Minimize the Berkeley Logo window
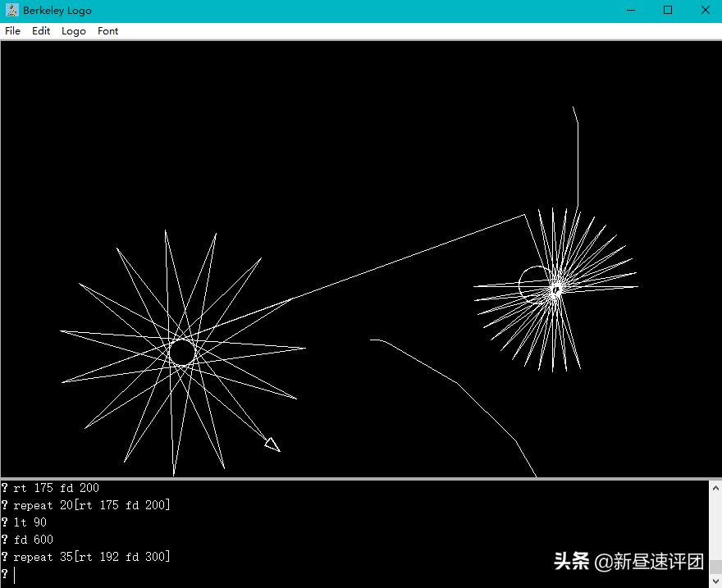The image size is (722, 588). (631, 10)
